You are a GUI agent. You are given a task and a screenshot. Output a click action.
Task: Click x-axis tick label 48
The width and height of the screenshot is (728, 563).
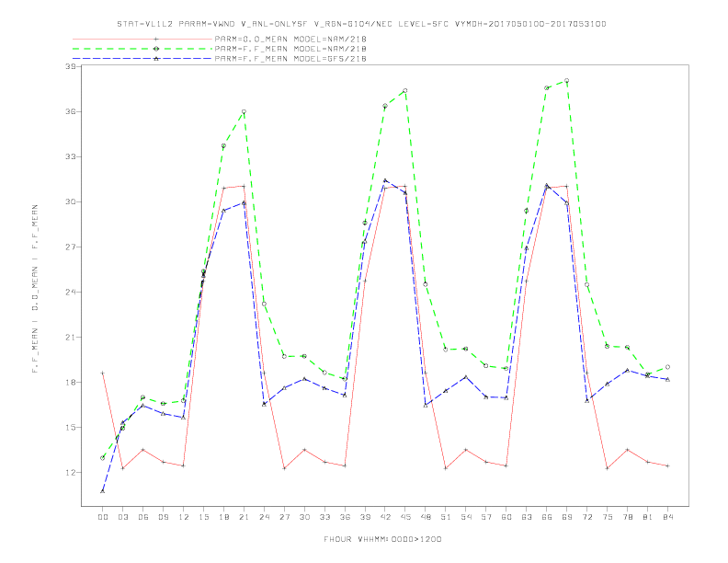click(x=426, y=517)
